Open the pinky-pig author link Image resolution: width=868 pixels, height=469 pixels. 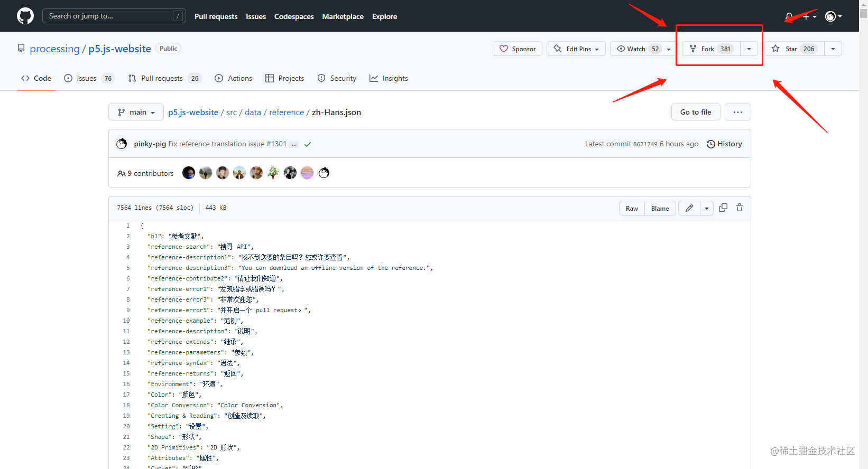tap(150, 144)
